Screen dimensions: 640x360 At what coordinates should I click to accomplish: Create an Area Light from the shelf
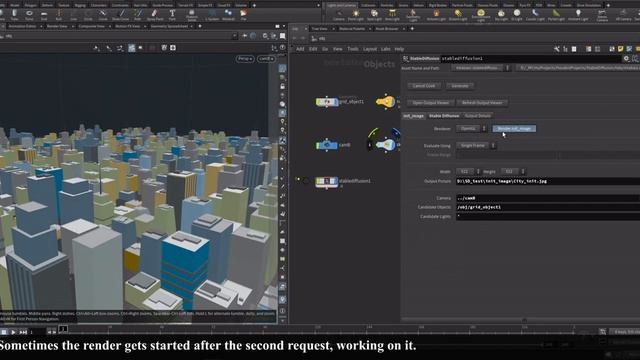coord(392,16)
